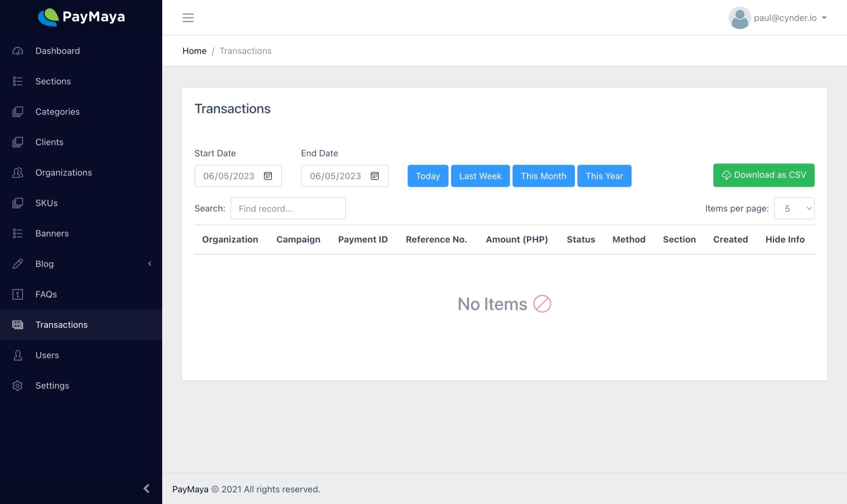This screenshot has height=504, width=847.
Task: Open the Categories menu item
Action: [81, 112]
